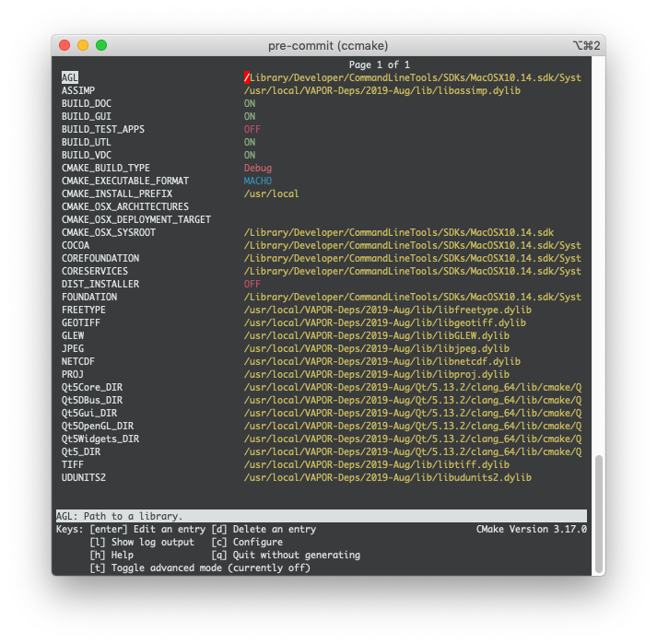Image resolution: width=657 pixels, height=644 pixels.
Task: Toggle BUILD_TEST_APPS OFF value
Action: click(x=252, y=130)
